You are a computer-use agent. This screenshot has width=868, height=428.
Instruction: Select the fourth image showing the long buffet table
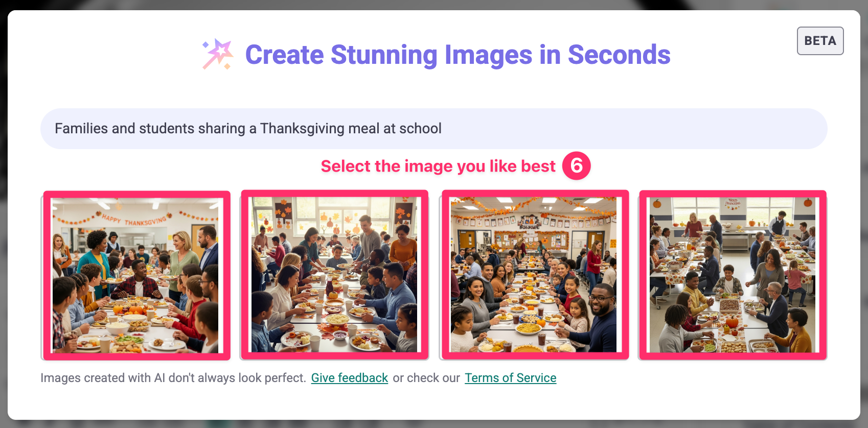point(733,275)
